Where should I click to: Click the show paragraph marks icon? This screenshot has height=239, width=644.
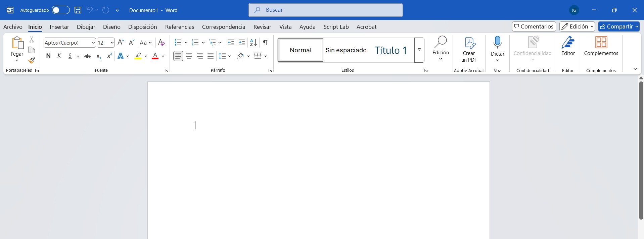[265, 43]
